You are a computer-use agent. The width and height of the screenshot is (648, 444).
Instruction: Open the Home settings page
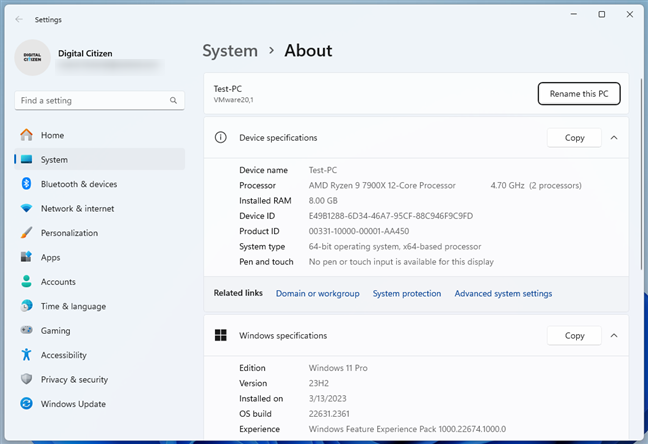pos(100,135)
